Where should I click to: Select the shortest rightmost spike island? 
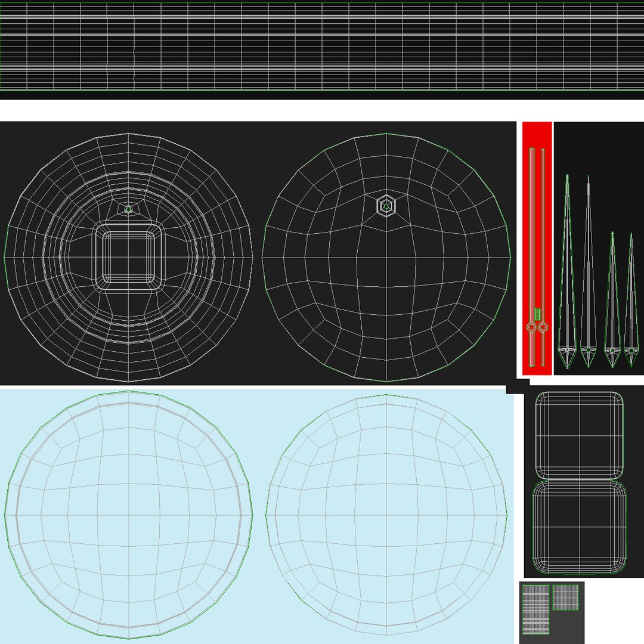click(x=631, y=300)
